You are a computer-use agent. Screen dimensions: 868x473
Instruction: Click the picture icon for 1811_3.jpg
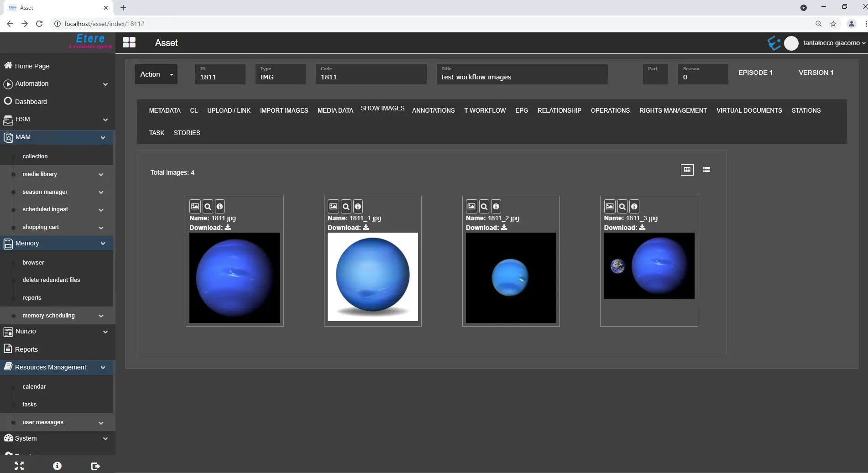[x=609, y=207]
